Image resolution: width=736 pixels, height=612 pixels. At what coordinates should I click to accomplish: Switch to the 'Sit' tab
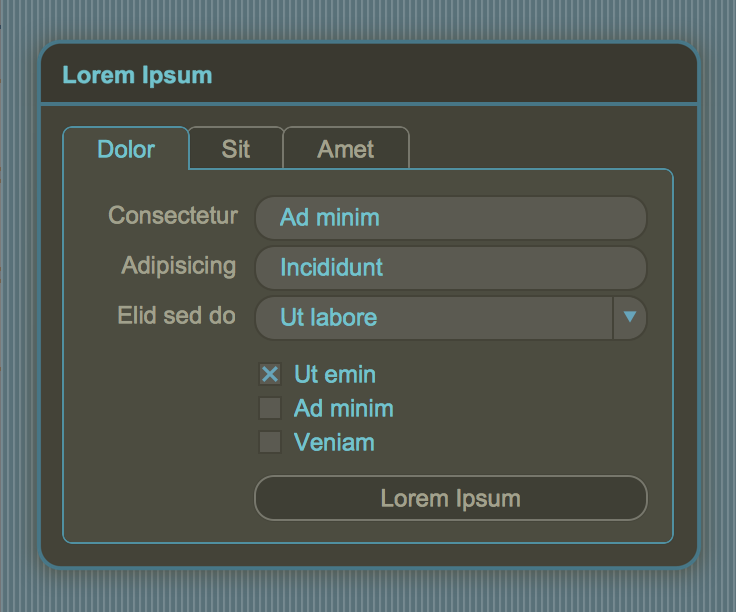click(x=236, y=148)
